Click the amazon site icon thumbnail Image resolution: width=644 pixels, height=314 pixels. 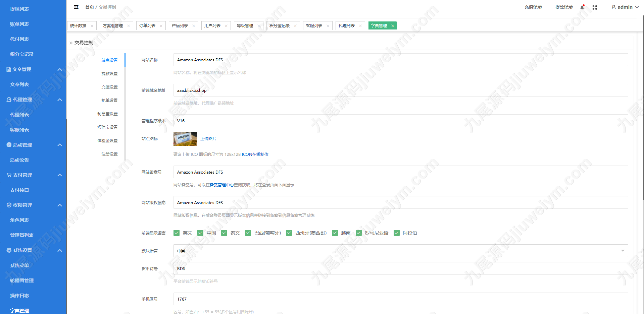coord(185,139)
